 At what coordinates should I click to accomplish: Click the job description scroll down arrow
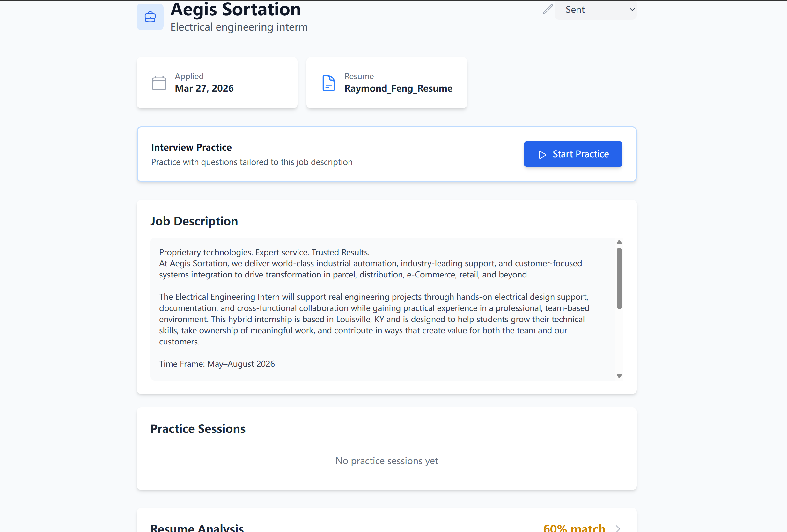tap(619, 376)
